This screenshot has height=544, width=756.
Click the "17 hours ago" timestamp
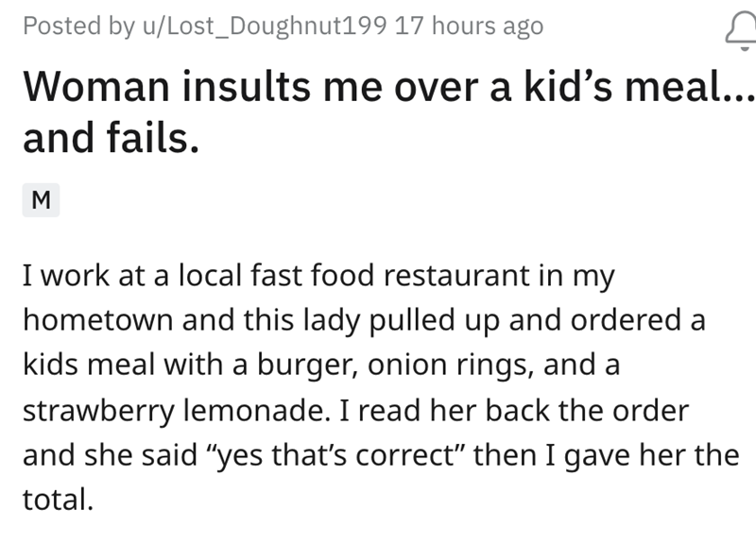(469, 26)
